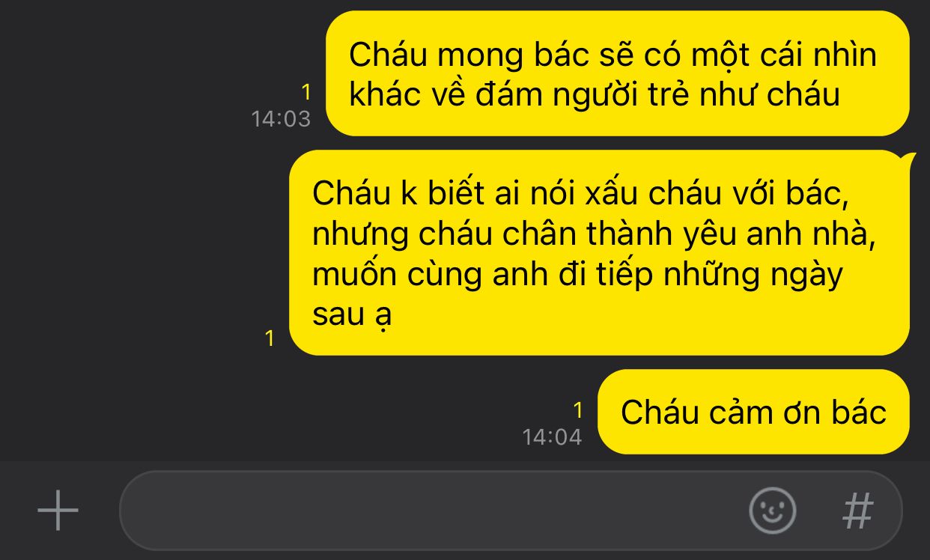This screenshot has height=560, width=930.
Task: Focus the empty message input field
Action: coord(434,511)
